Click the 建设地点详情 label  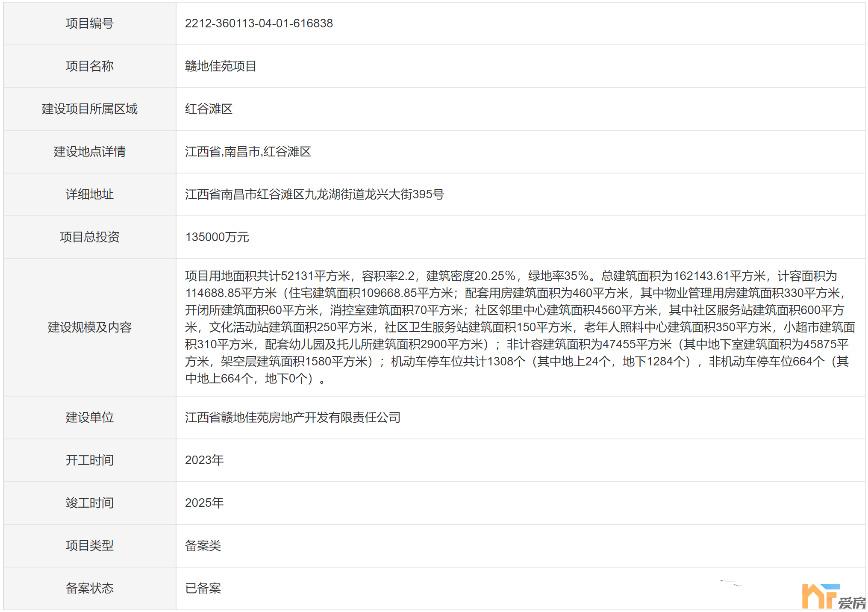(x=90, y=152)
